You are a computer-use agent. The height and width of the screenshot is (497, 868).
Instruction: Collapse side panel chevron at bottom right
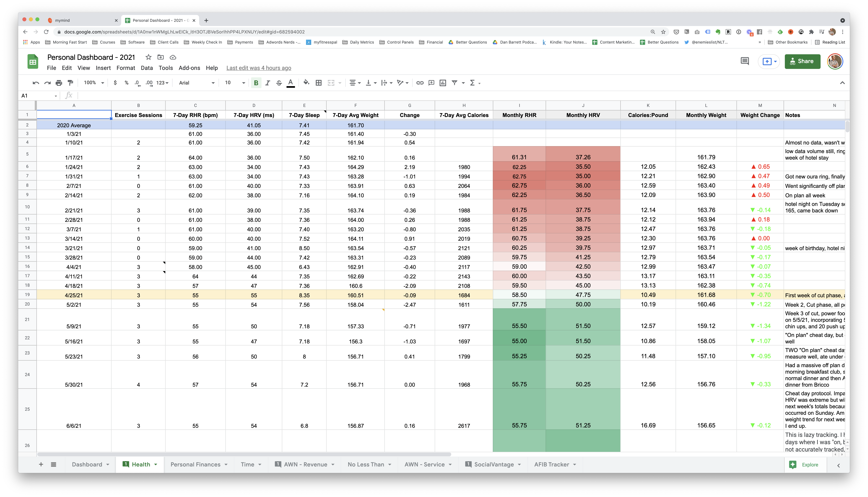click(838, 465)
